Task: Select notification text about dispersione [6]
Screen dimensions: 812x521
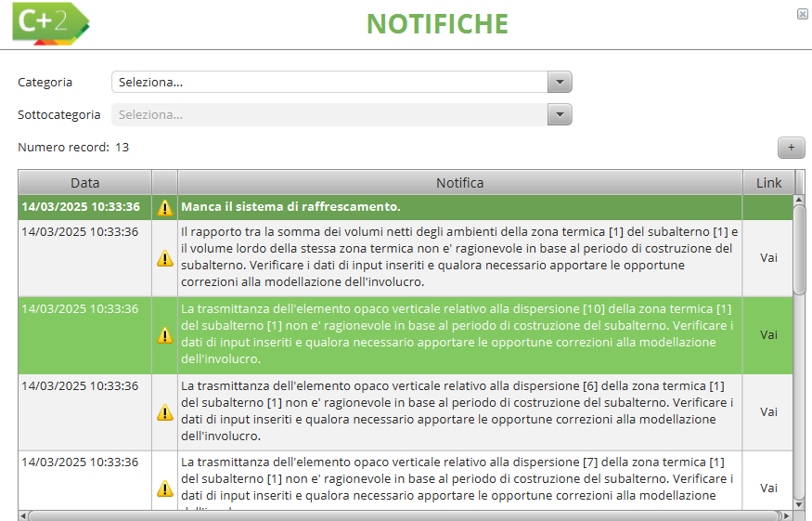Action: [x=460, y=411]
